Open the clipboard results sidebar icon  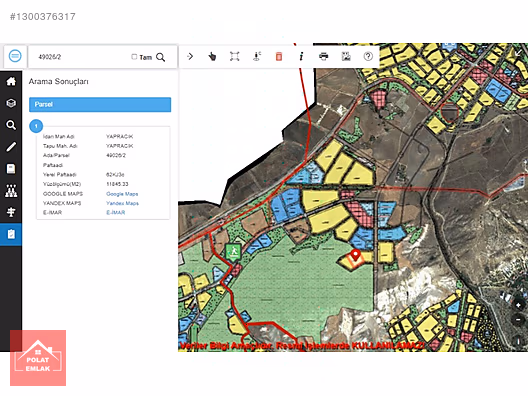(x=11, y=234)
